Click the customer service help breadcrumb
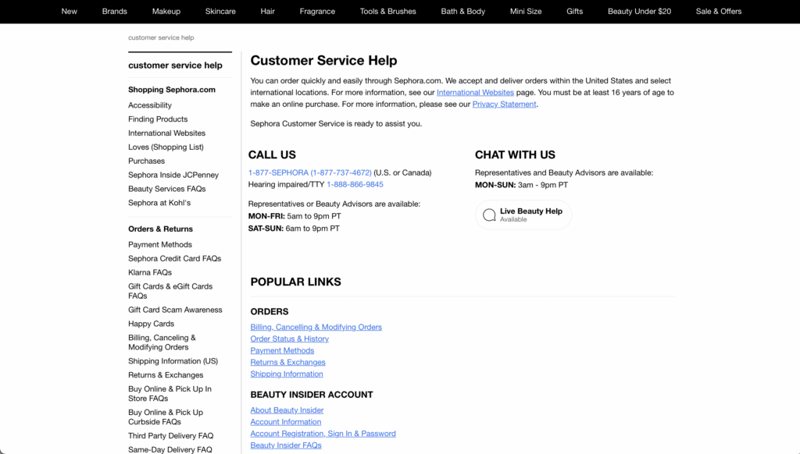Image resolution: width=800 pixels, height=454 pixels. 161,38
